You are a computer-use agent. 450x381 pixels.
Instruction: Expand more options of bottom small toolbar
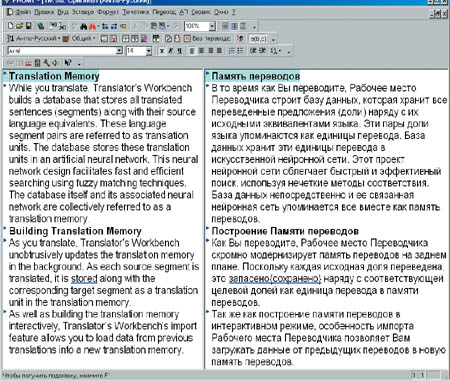(x=79, y=63)
